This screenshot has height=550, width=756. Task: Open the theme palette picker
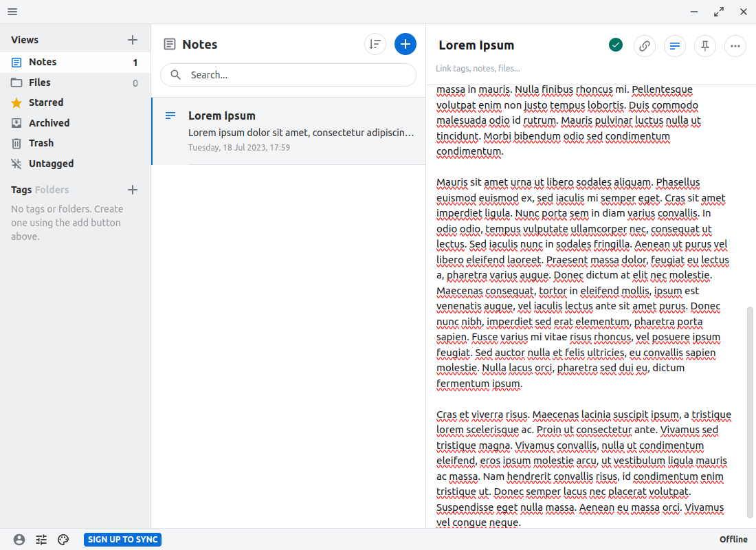63,539
